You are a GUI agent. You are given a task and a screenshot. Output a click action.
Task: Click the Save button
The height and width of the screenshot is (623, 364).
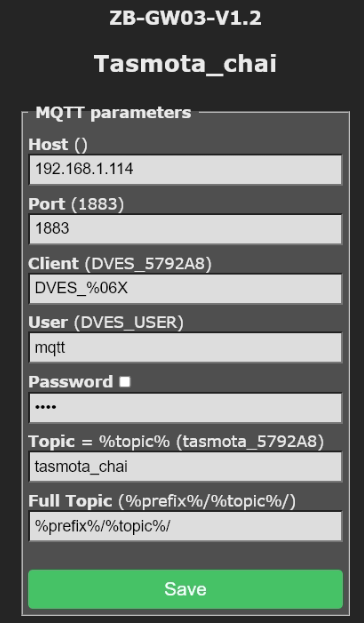click(185, 589)
